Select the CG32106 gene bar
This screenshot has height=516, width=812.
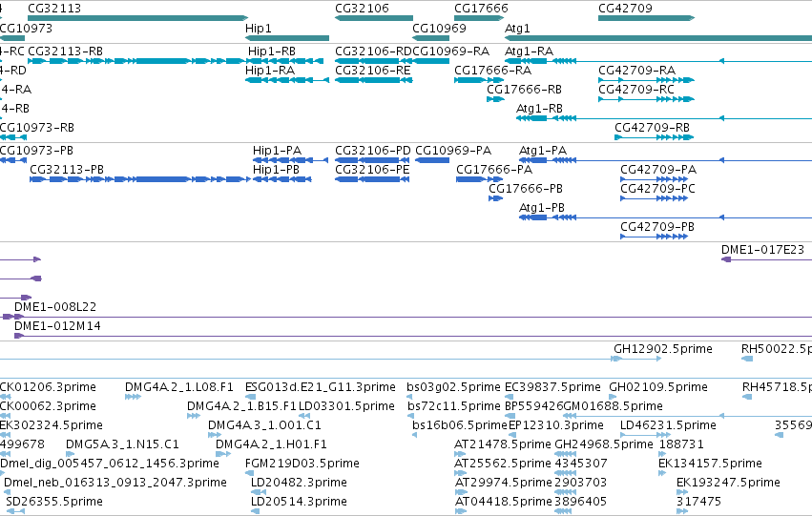[x=374, y=18]
